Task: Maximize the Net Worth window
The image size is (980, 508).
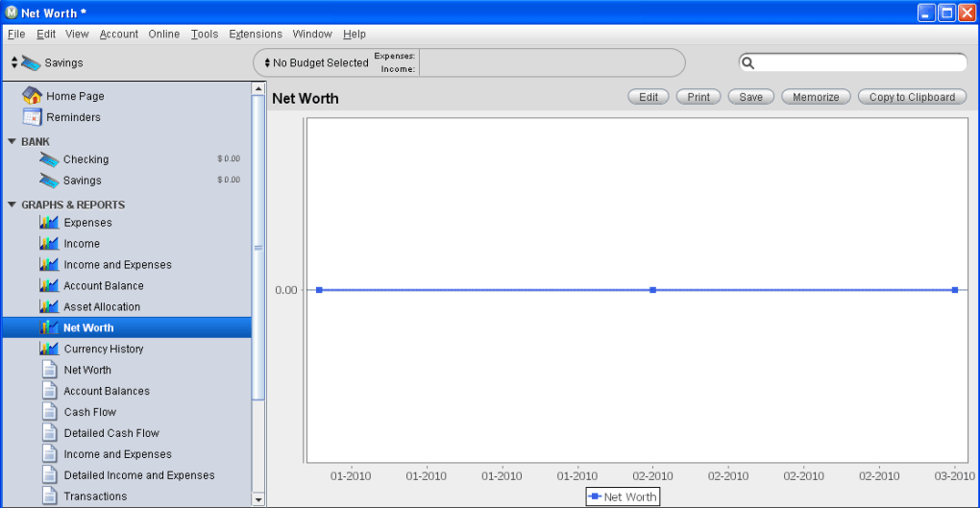Action: [x=947, y=12]
